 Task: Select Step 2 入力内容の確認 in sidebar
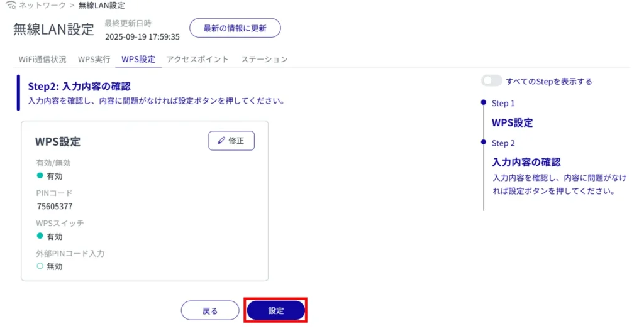[x=526, y=162]
